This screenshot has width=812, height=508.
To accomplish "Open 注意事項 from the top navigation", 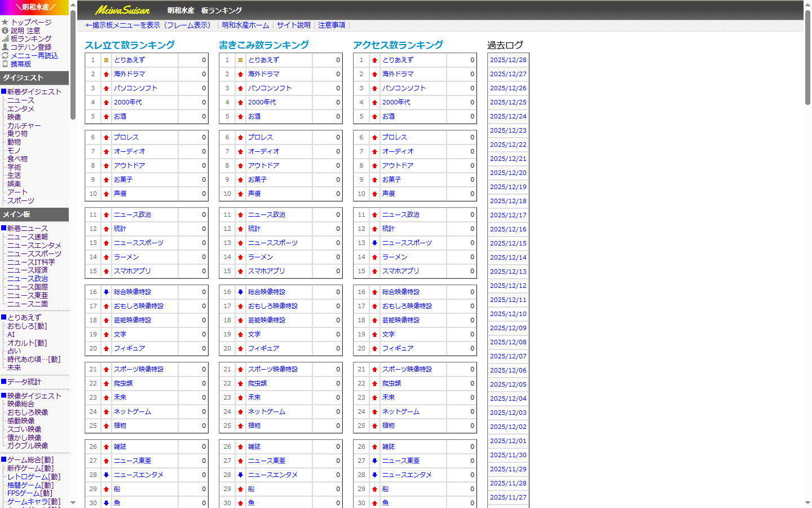I will (332, 25).
